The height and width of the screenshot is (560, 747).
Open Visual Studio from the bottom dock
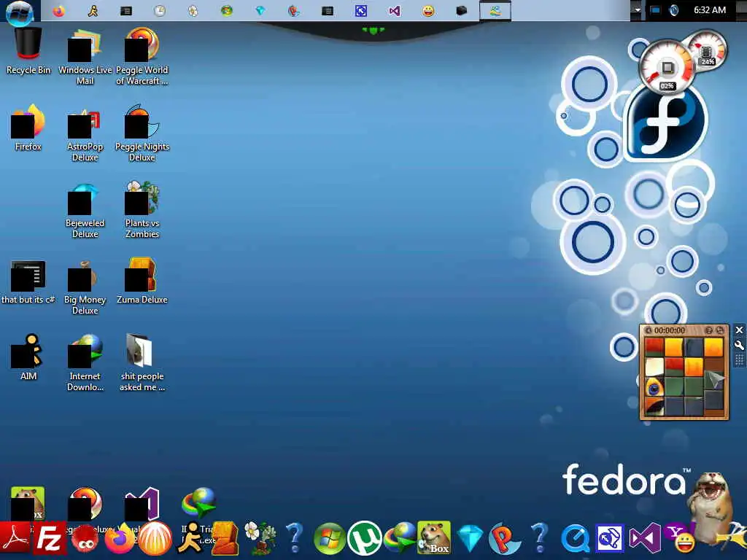tap(645, 539)
